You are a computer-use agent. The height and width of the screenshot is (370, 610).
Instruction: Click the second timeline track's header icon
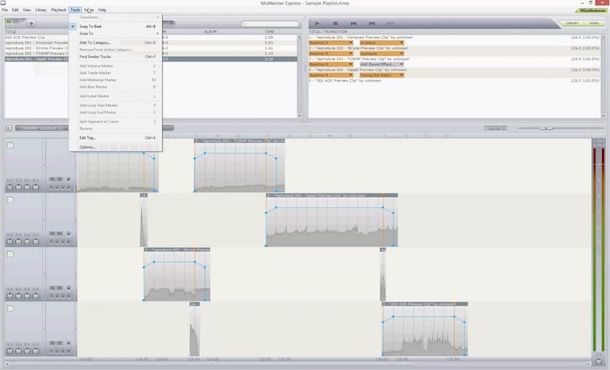coord(11,200)
